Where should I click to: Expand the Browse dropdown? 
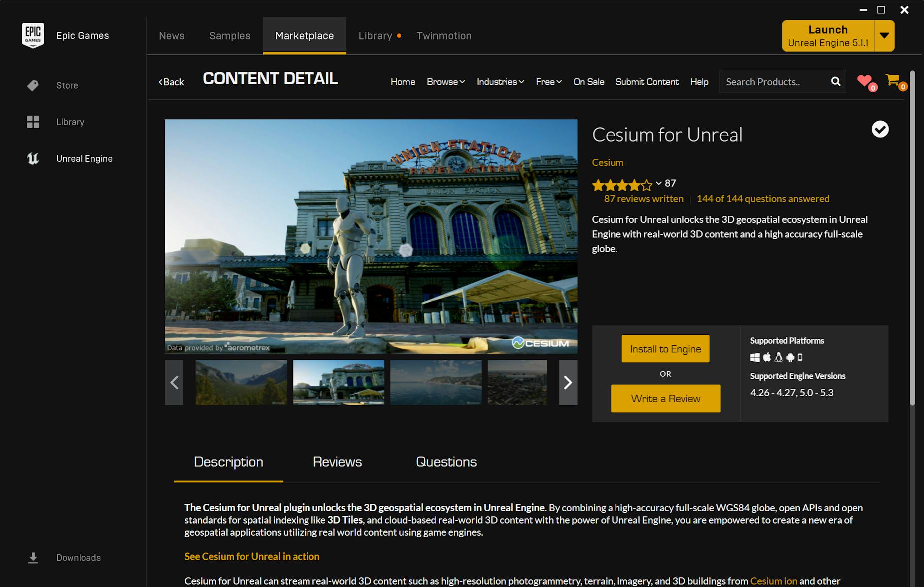445,82
